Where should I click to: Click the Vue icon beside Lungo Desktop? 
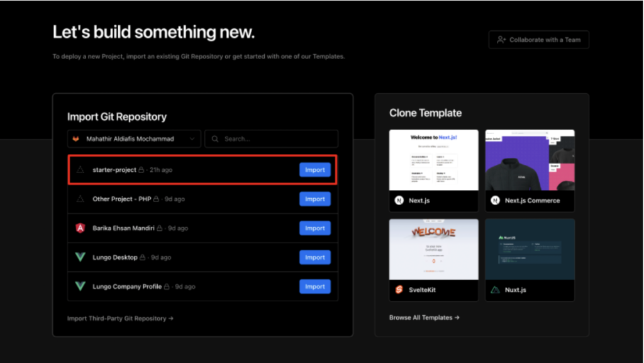[79, 257]
